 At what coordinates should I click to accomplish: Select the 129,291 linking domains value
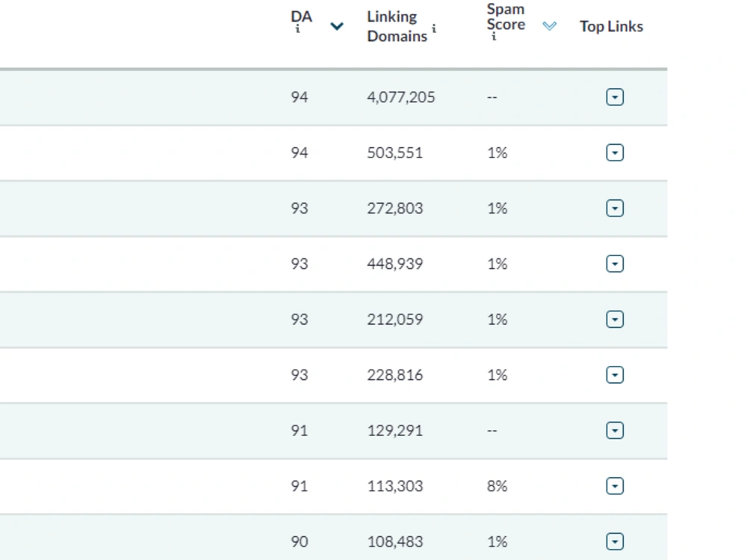(x=394, y=431)
